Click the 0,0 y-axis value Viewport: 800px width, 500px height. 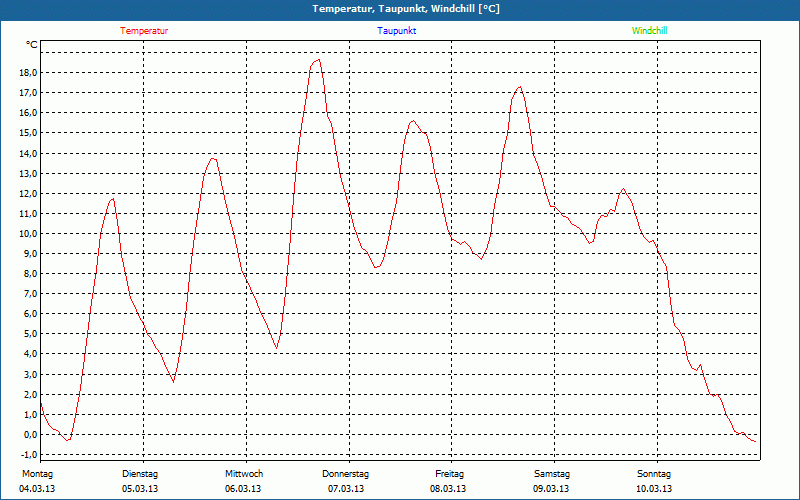tap(30, 435)
